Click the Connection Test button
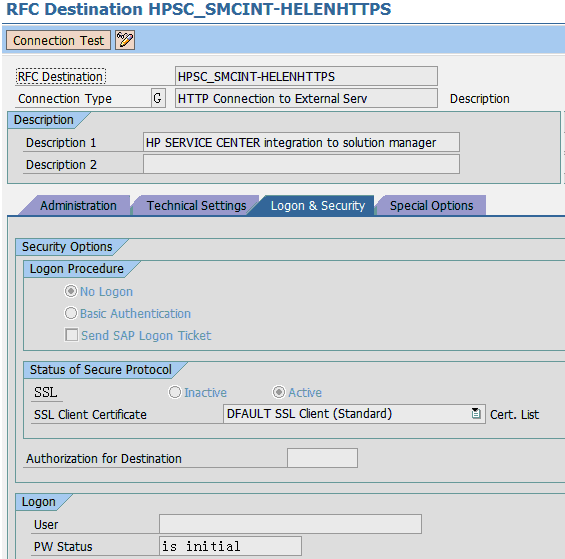Viewport: 565px width, 559px height. (x=58, y=40)
